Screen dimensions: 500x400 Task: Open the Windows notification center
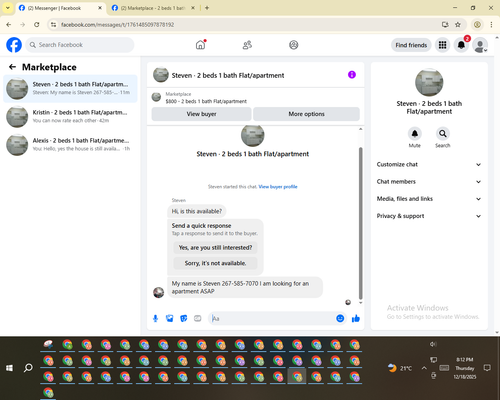[487, 368]
